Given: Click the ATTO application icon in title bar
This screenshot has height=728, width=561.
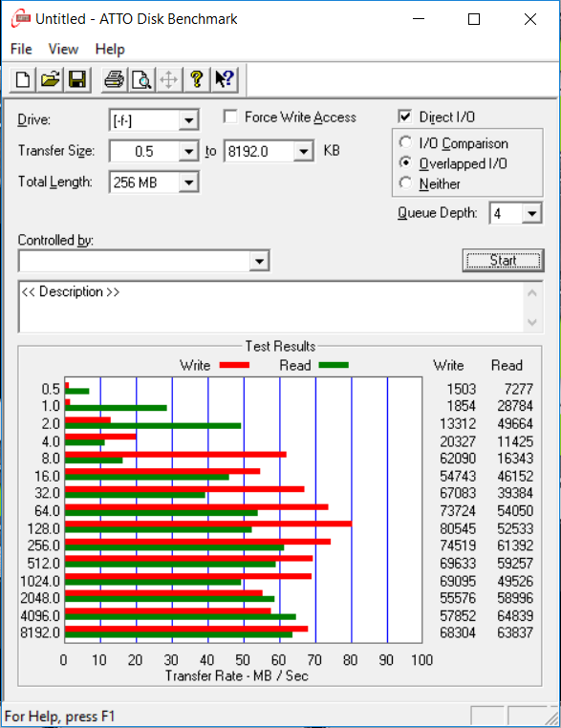Looking at the screenshot, I should pos(21,19).
